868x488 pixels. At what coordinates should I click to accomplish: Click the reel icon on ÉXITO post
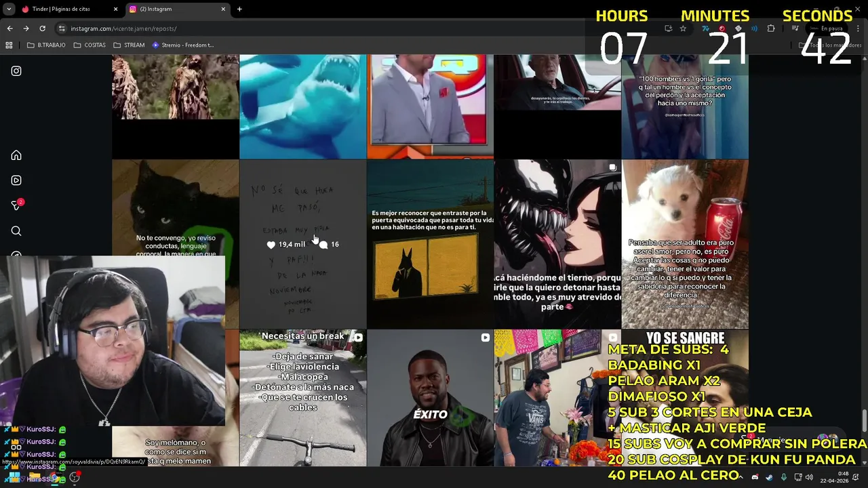pyautogui.click(x=485, y=338)
